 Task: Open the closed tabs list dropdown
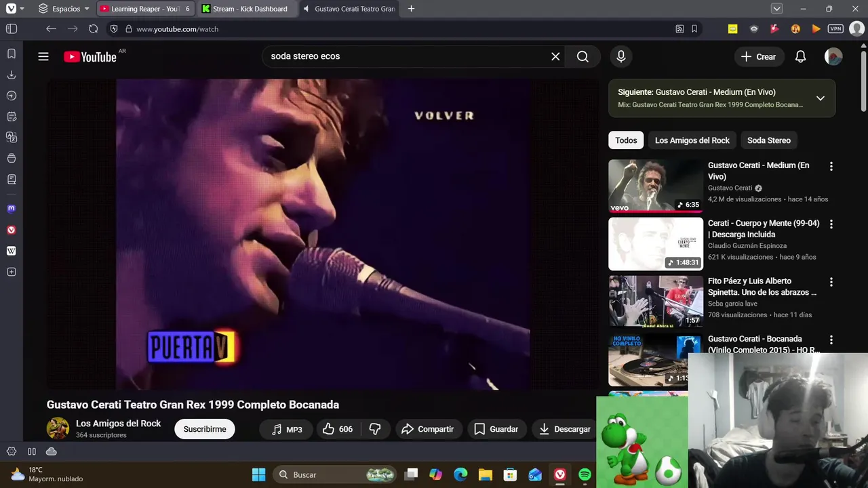pos(777,9)
